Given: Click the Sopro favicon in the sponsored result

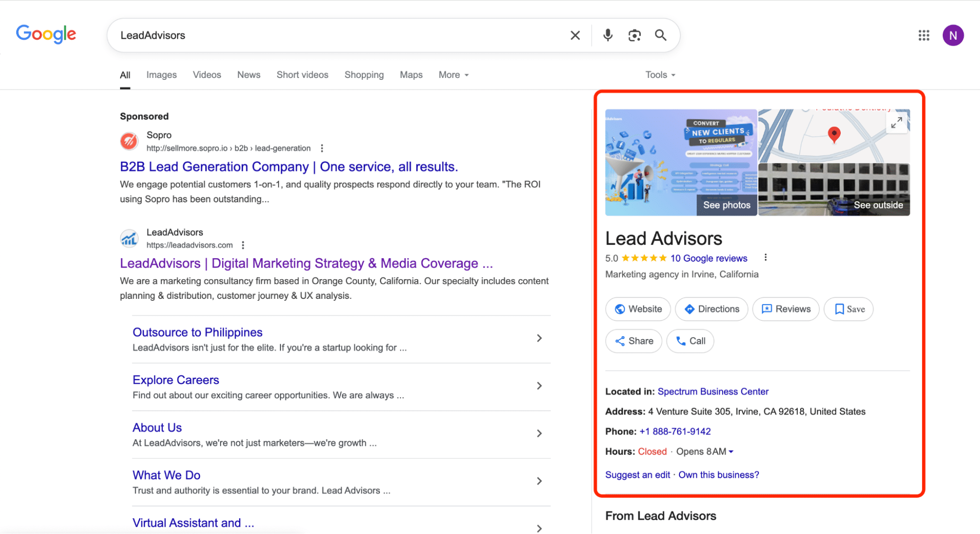Looking at the screenshot, I should [x=129, y=141].
